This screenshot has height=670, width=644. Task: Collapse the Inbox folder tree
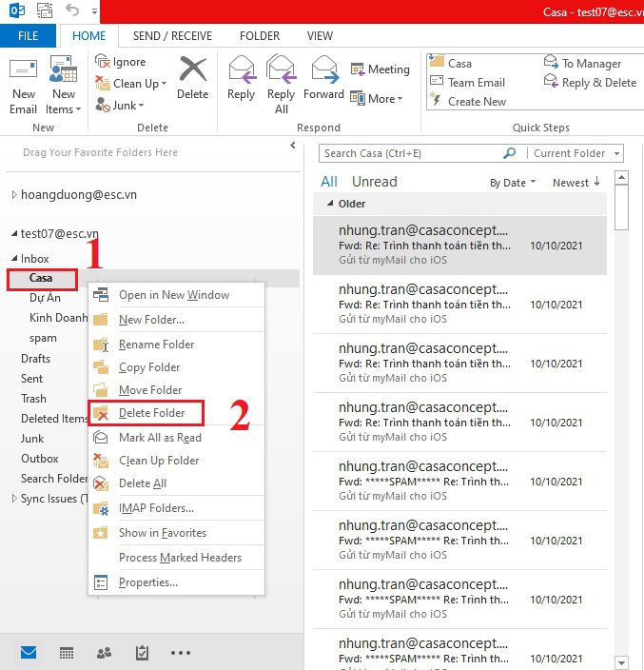[14, 258]
